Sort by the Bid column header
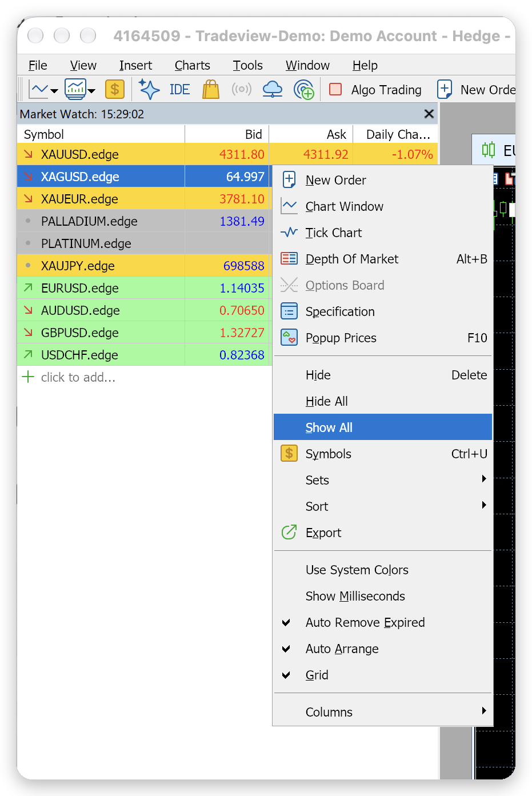 pyautogui.click(x=227, y=134)
